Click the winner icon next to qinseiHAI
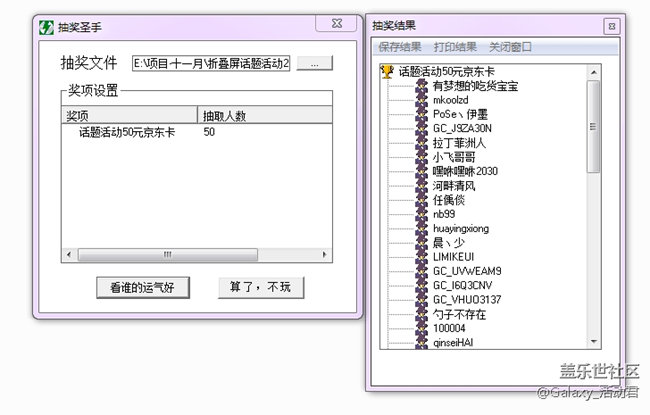Viewport: 650px width, 415px height. [x=422, y=342]
